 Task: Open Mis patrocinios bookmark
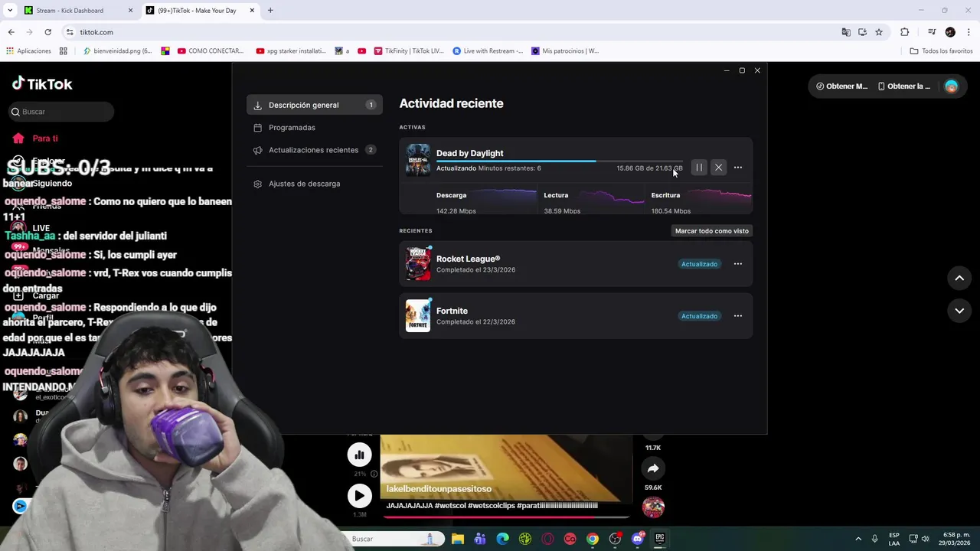point(565,51)
